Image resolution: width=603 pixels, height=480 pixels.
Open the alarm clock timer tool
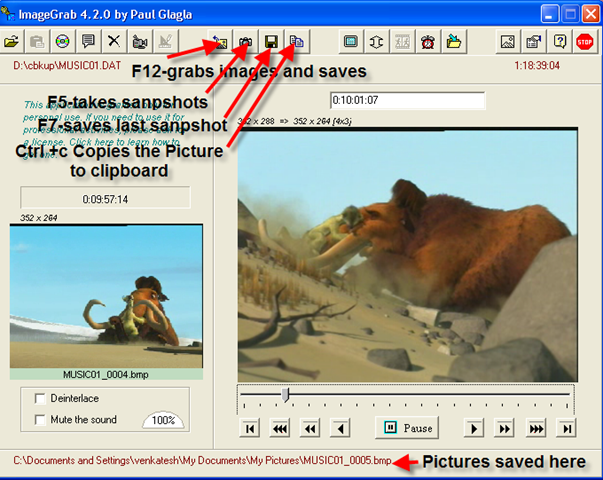[x=428, y=41]
